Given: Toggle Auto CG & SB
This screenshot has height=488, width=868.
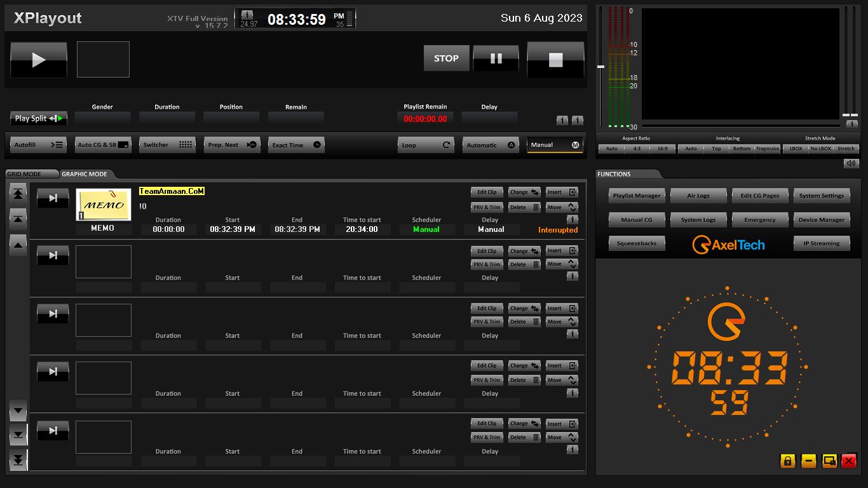Looking at the screenshot, I should pyautogui.click(x=104, y=145).
